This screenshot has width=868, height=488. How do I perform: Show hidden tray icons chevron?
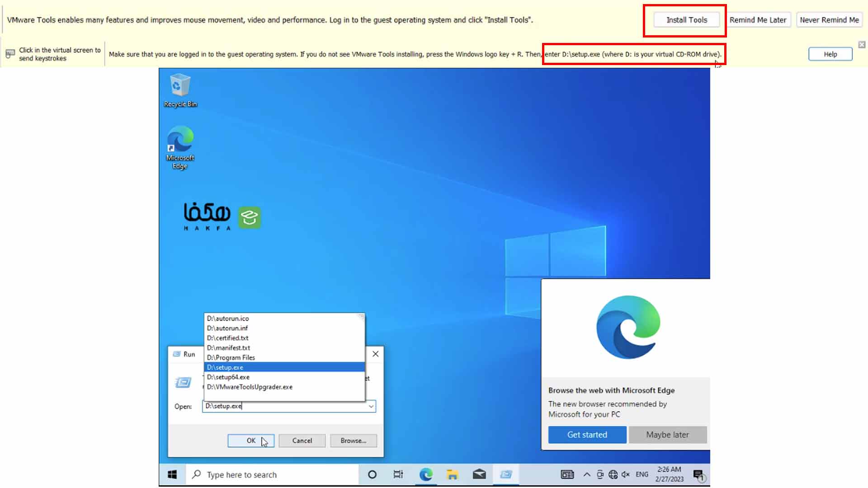[587, 474]
